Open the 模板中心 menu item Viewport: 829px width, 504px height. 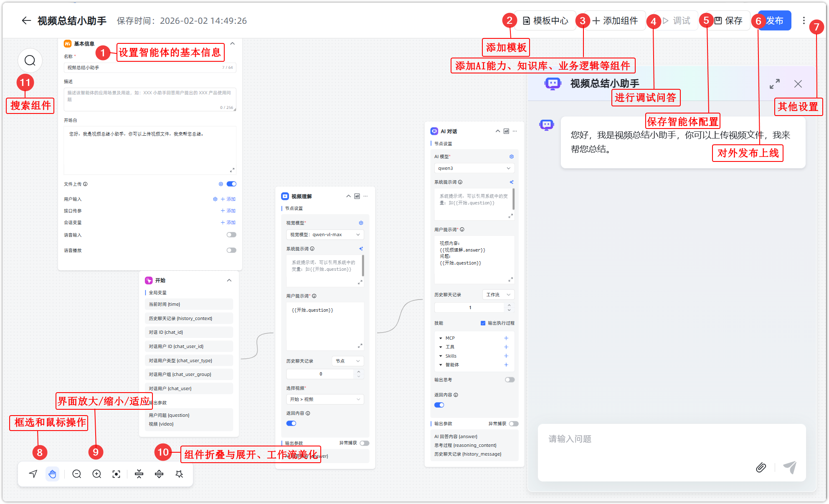(x=546, y=20)
